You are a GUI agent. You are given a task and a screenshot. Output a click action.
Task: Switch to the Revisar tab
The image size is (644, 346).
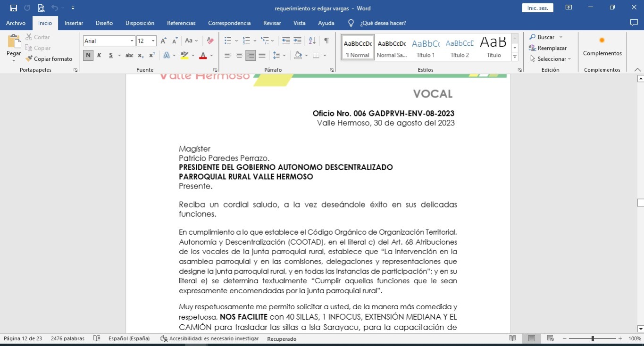272,23
